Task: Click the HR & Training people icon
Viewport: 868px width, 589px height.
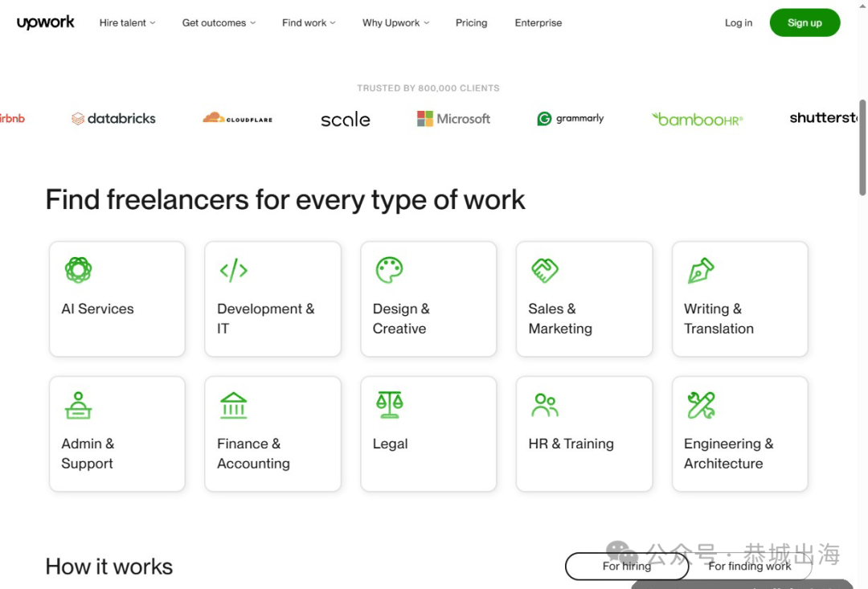Action: click(x=545, y=405)
